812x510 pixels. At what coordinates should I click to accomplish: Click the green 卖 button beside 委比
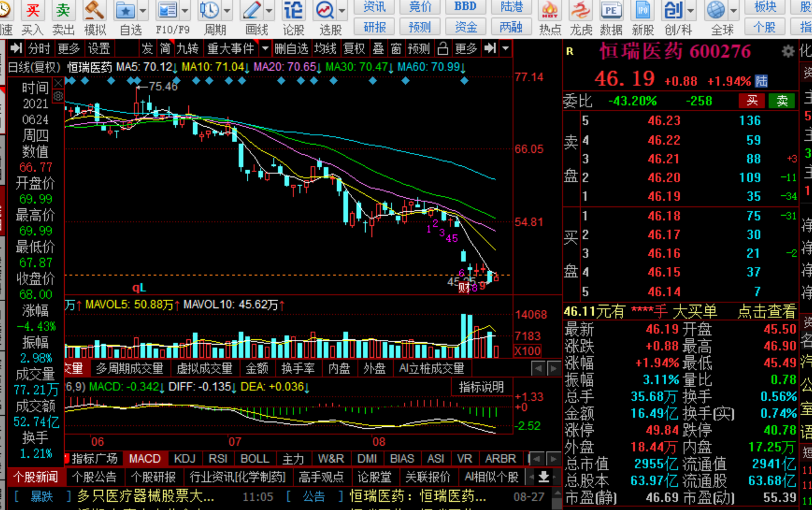pyautogui.click(x=782, y=100)
